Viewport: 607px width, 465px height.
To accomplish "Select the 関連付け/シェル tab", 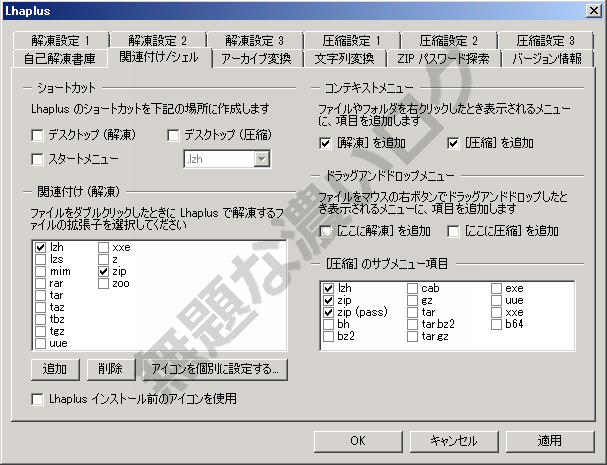I will tap(159, 57).
